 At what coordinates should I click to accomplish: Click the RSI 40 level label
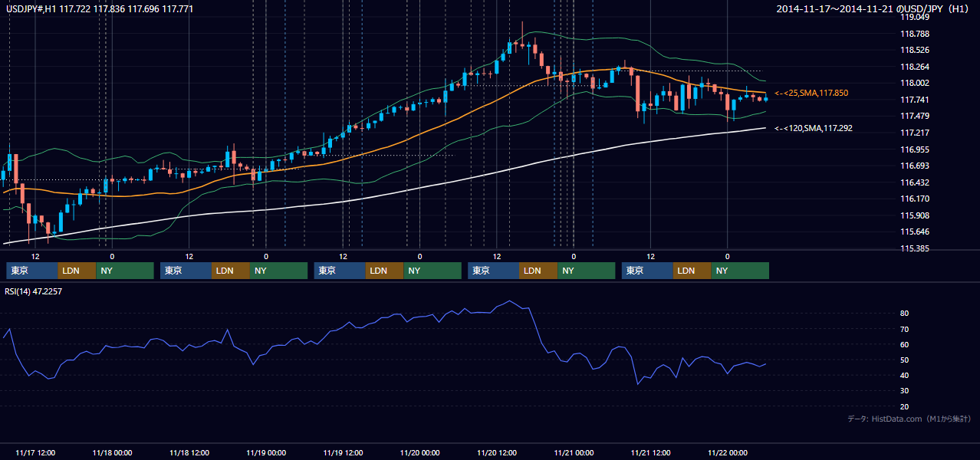pyautogui.click(x=905, y=376)
